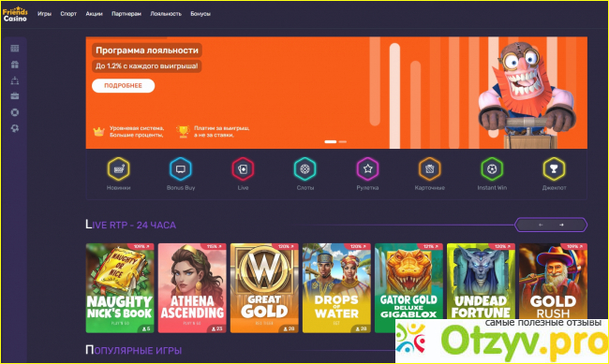Open the Игры menu item
609x364 pixels.
pos(44,14)
